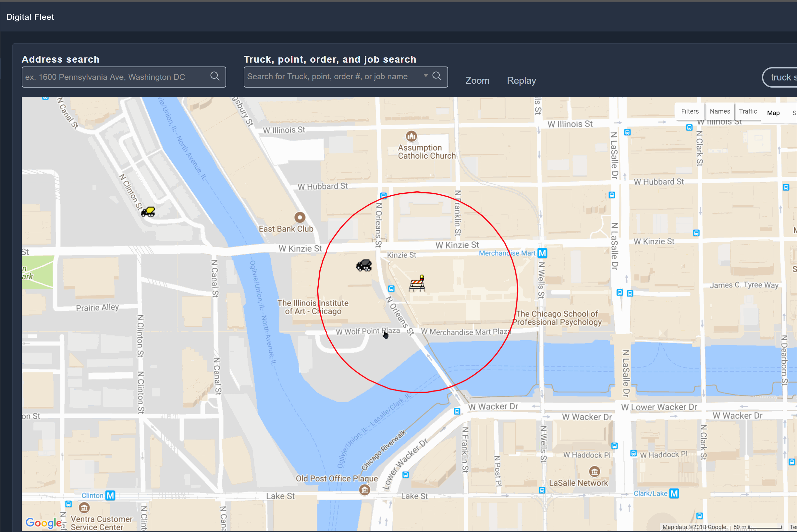Toggle the Names display on map
The image size is (797, 532).
coord(720,111)
